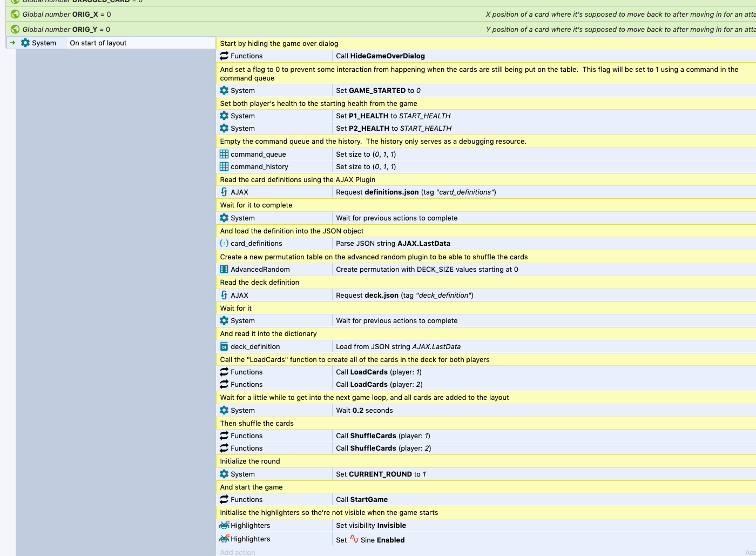Click the green arrow on the event block
This screenshot has width=756, height=556.
[x=12, y=43]
